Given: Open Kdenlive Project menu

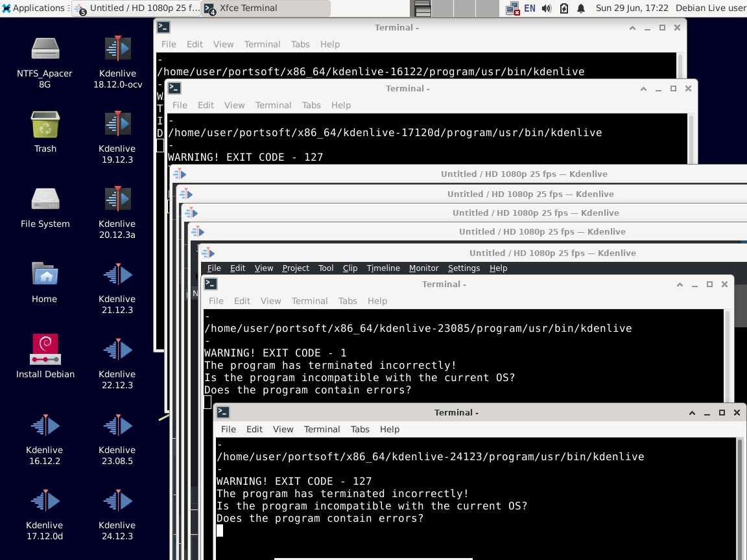Looking at the screenshot, I should pyautogui.click(x=296, y=268).
